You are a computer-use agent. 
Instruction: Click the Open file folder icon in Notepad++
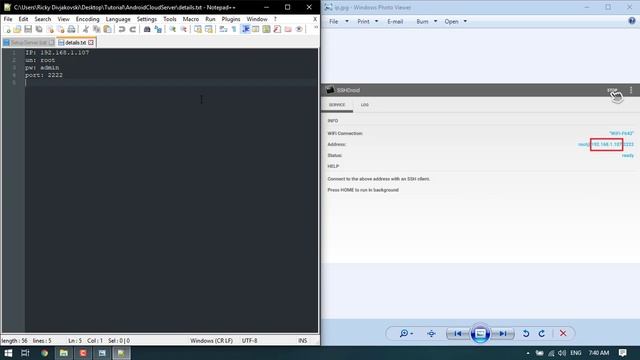(17, 29)
